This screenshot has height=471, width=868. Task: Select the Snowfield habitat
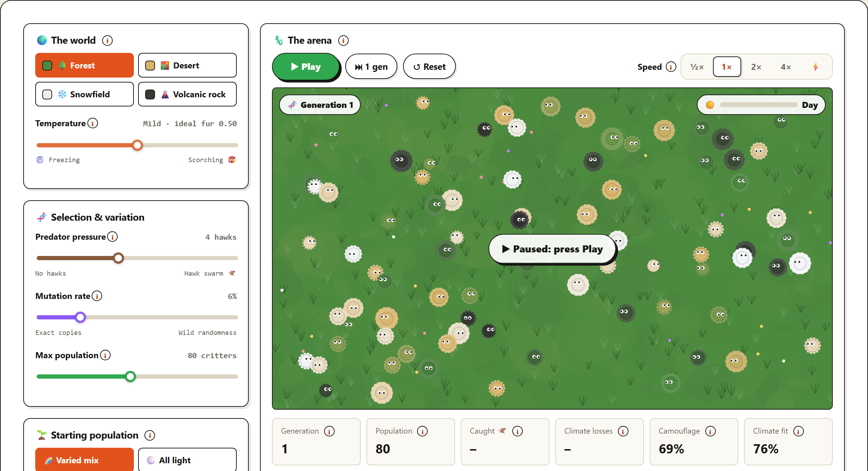(x=85, y=94)
